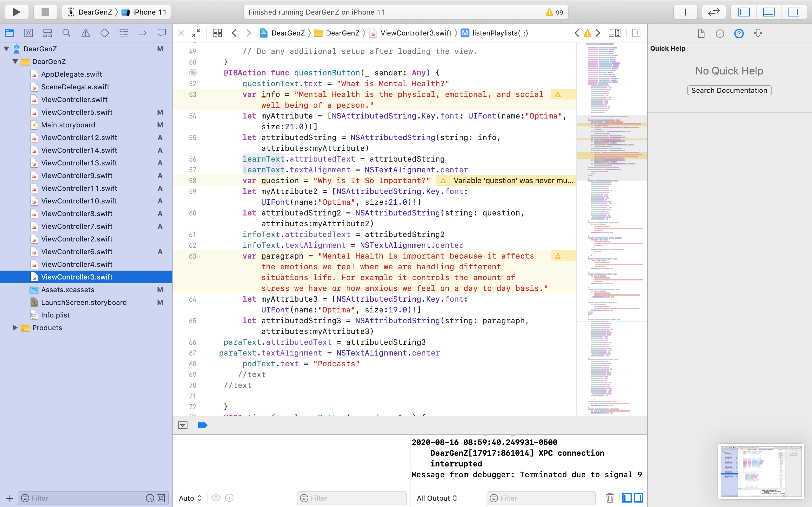
Task: Collapse the DearGenZ folder group
Action: 15,61
